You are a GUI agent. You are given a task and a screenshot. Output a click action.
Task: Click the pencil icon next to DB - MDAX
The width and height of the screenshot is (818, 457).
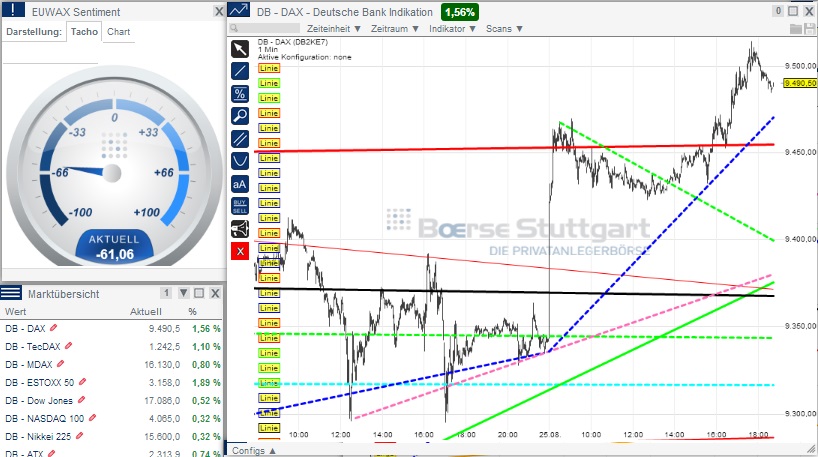pyautogui.click(x=60, y=364)
